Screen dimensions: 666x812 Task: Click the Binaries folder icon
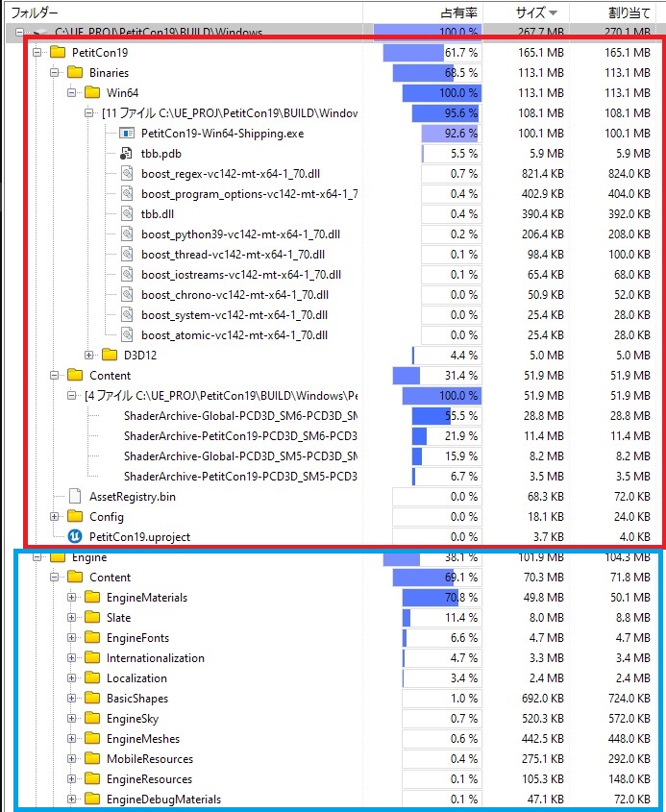tap(75, 72)
